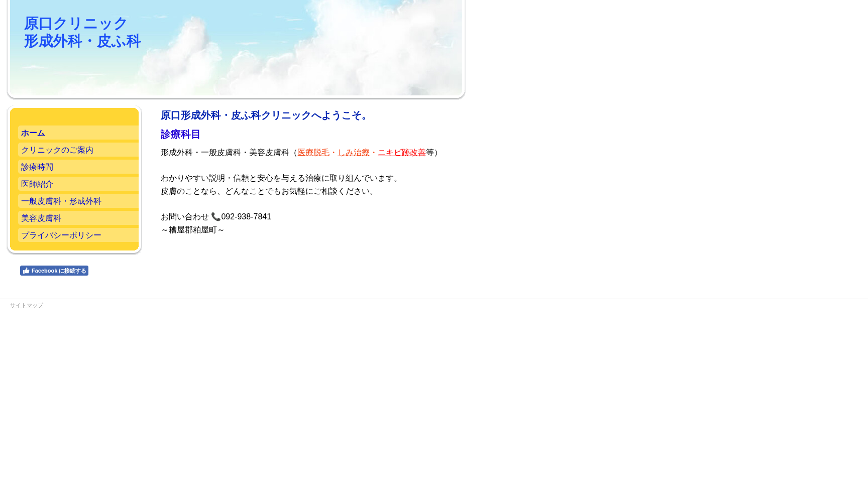Navigate to 一般皮膚科・形成外科
Screen dimensions: 868x502
(x=61, y=201)
